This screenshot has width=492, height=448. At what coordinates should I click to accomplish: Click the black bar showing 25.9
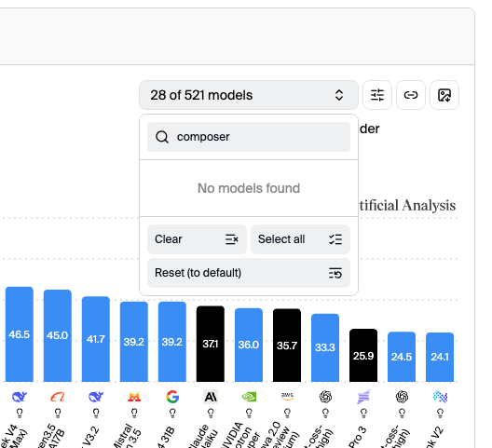[x=363, y=356]
